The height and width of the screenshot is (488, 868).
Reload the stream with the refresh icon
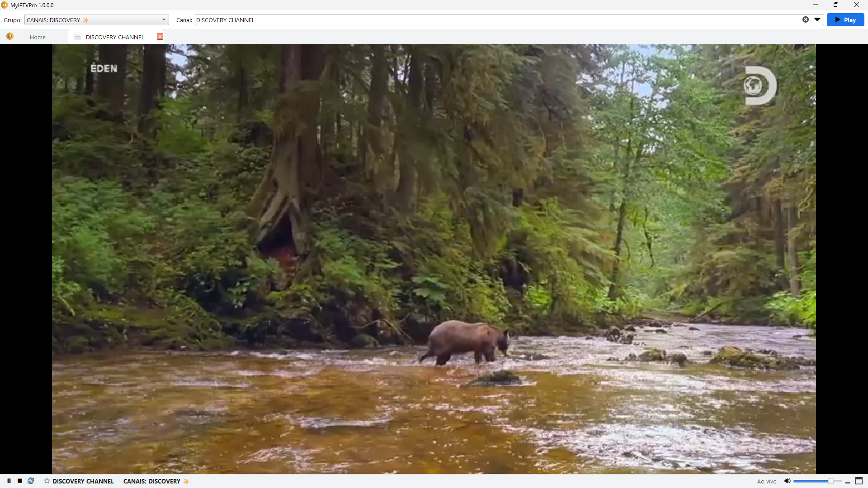pos(31,481)
